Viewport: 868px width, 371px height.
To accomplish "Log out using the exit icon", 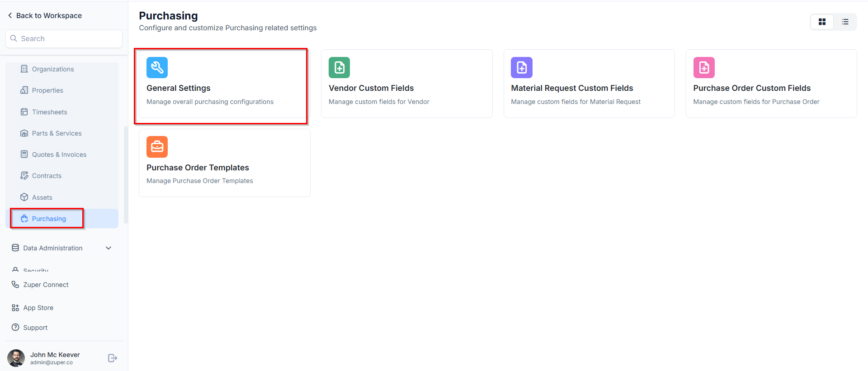I will point(113,358).
